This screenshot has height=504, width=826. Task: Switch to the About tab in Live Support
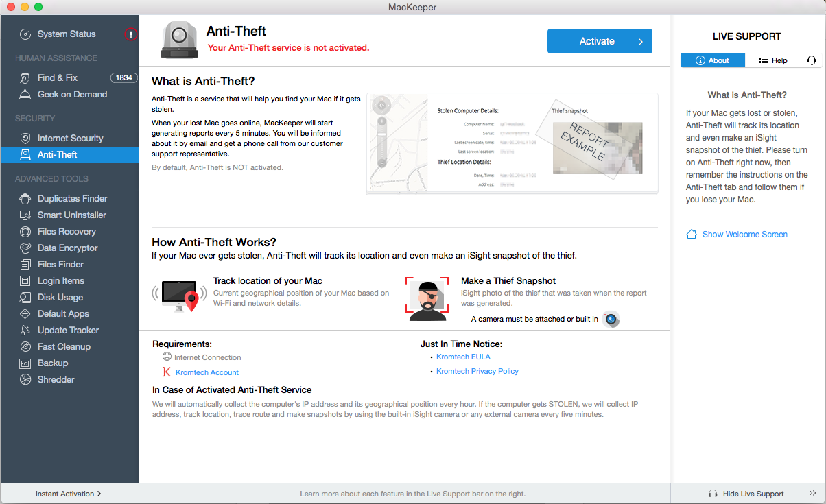click(713, 60)
